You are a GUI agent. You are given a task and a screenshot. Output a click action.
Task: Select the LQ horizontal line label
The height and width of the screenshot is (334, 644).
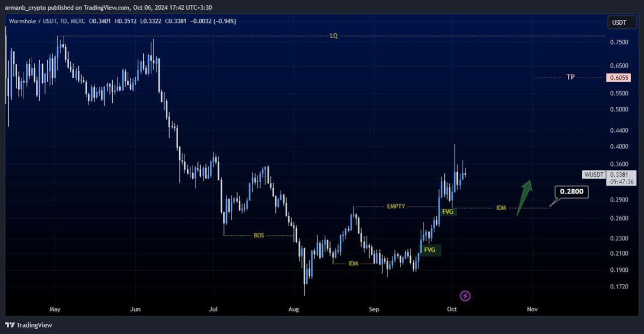pyautogui.click(x=334, y=36)
